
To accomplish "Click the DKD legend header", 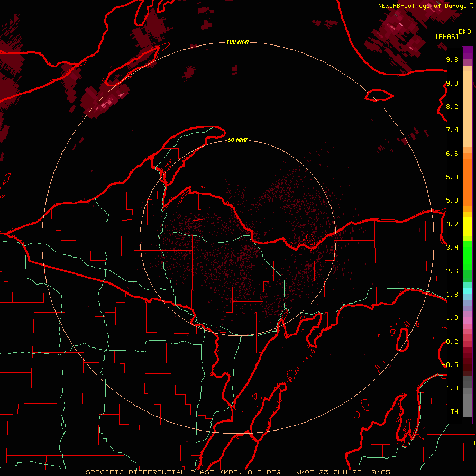I will [464, 32].
